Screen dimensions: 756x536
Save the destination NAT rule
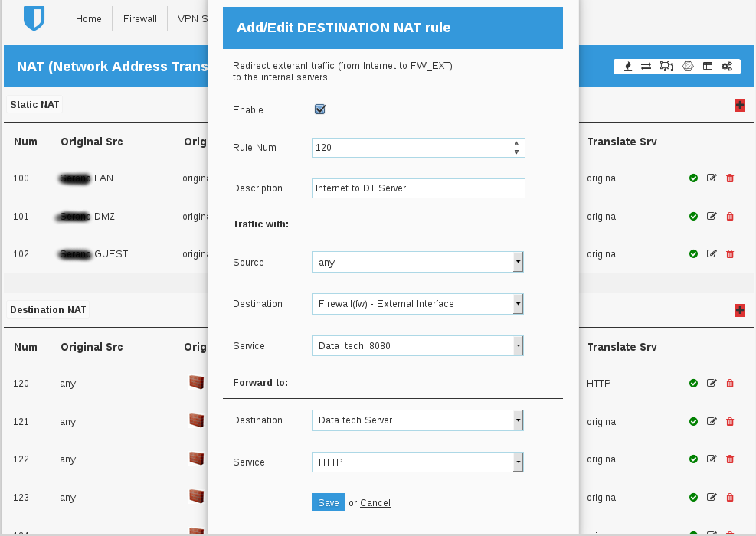(328, 502)
